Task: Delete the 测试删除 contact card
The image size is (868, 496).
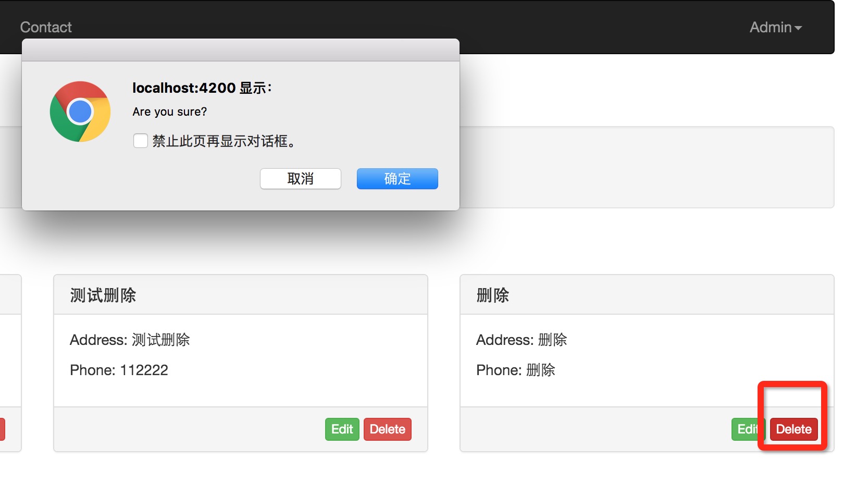Action: pyautogui.click(x=388, y=429)
